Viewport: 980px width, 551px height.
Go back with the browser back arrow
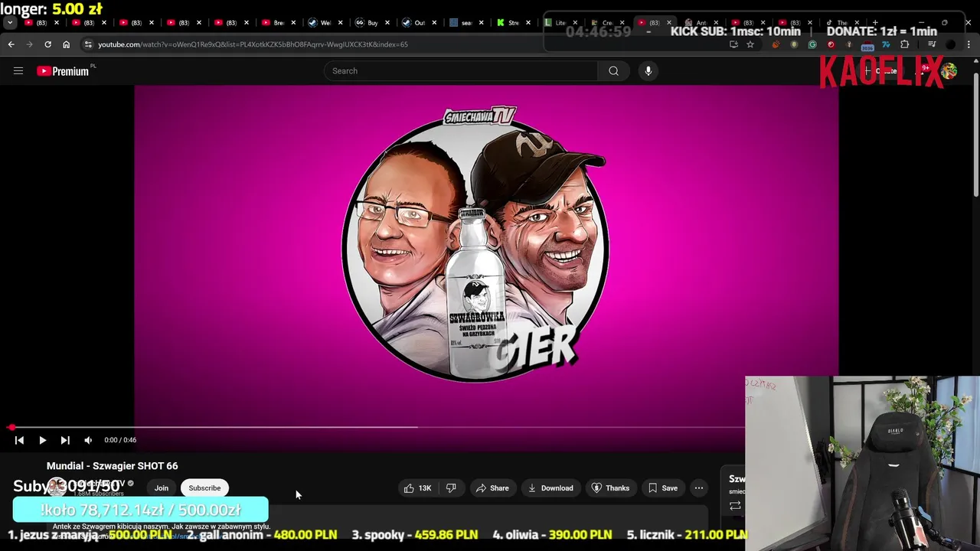coord(11,44)
